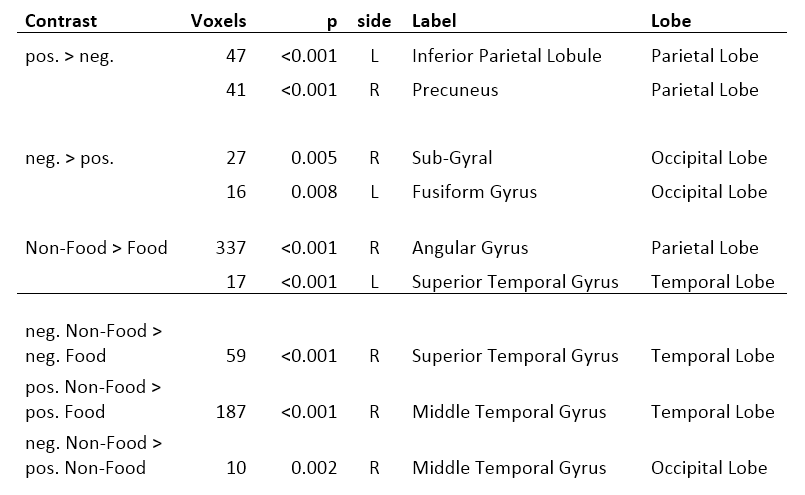The image size is (805, 495).
Task: Click the Voxels column header
Action: point(218,21)
